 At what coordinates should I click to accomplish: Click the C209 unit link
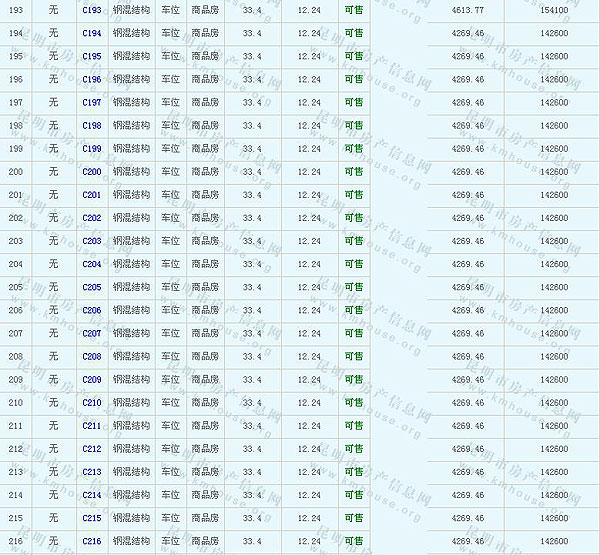click(91, 380)
